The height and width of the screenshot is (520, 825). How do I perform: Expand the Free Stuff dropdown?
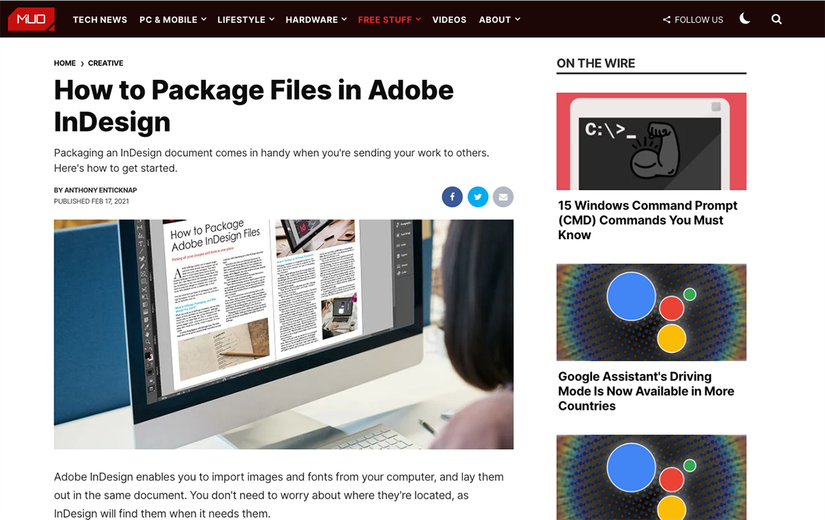tap(389, 19)
